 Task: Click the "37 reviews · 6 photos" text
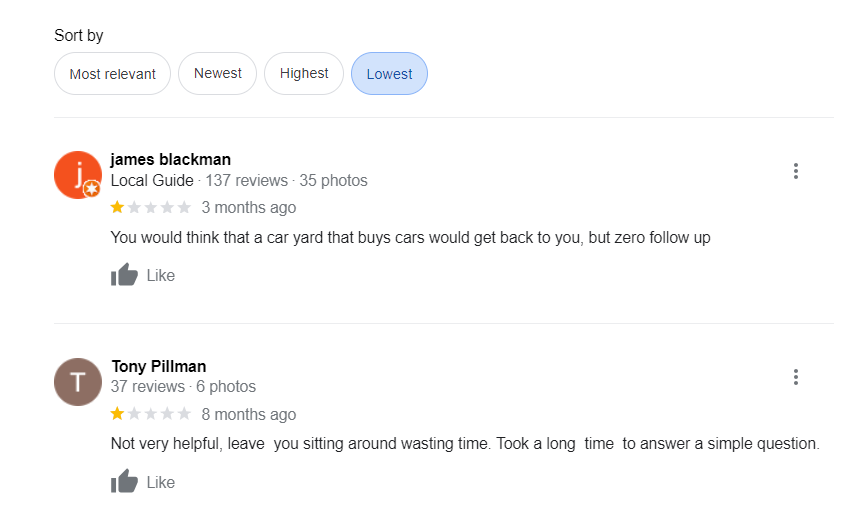coord(183,387)
